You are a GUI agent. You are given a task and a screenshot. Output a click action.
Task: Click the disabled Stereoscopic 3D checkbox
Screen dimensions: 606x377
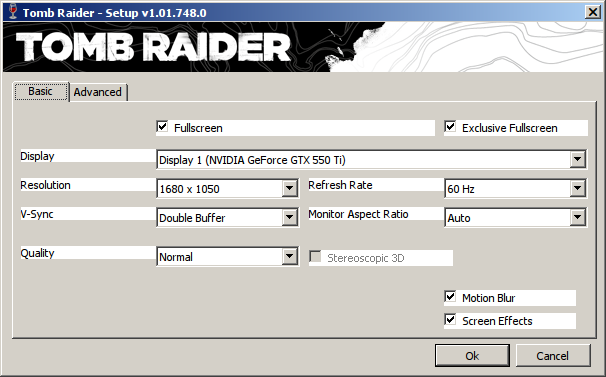316,256
